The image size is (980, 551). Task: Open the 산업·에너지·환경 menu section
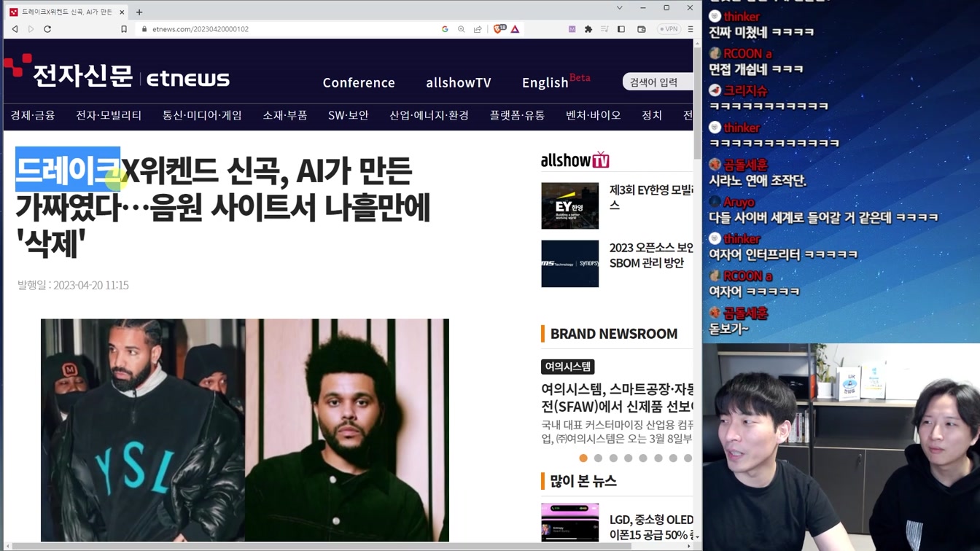coord(429,115)
